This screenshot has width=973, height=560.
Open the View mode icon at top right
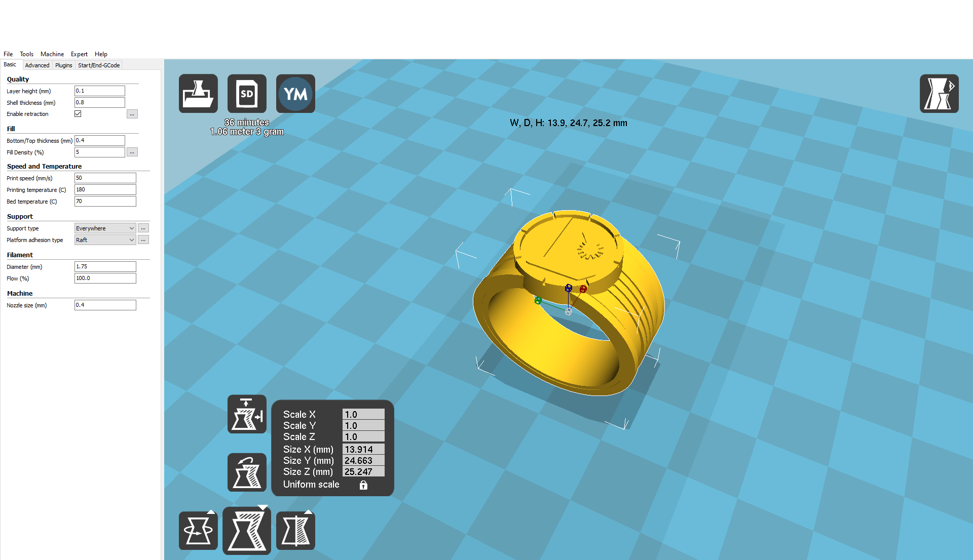[939, 94]
